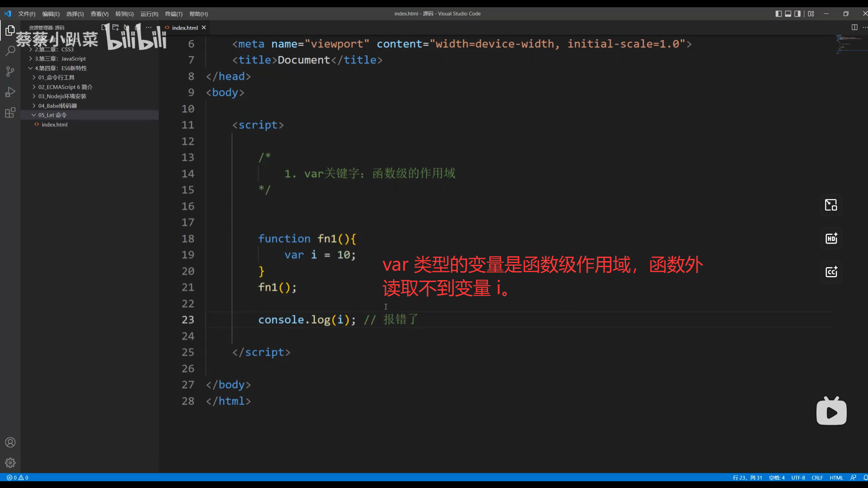Expand the 3.第三章: JavaScript folder
The width and height of the screenshot is (868, 488).
click(60, 59)
